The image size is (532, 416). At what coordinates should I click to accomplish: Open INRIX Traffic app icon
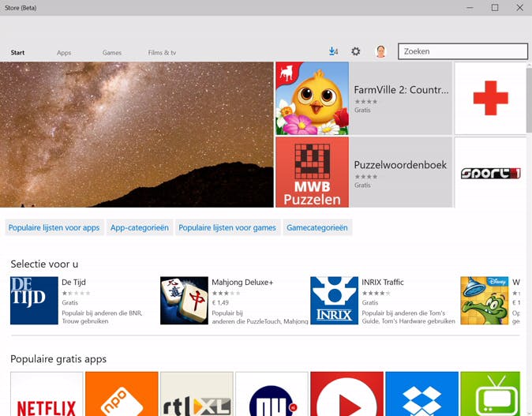(x=334, y=301)
